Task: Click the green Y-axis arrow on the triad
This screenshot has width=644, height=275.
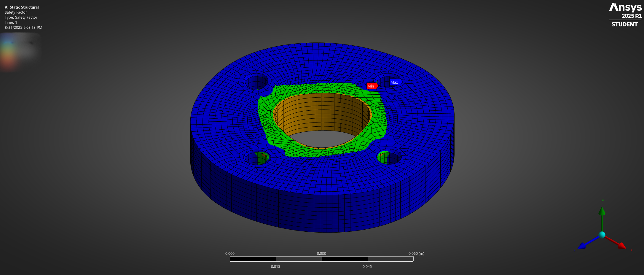Action: pos(602,211)
